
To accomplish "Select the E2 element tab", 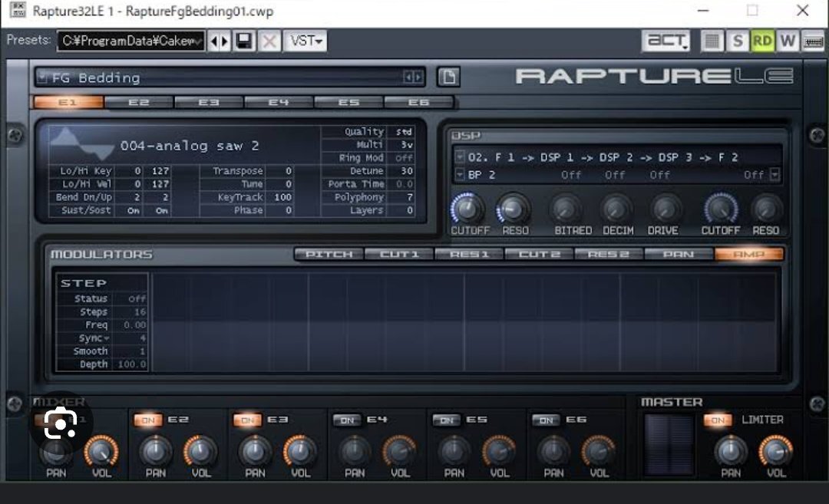I will tap(138, 102).
